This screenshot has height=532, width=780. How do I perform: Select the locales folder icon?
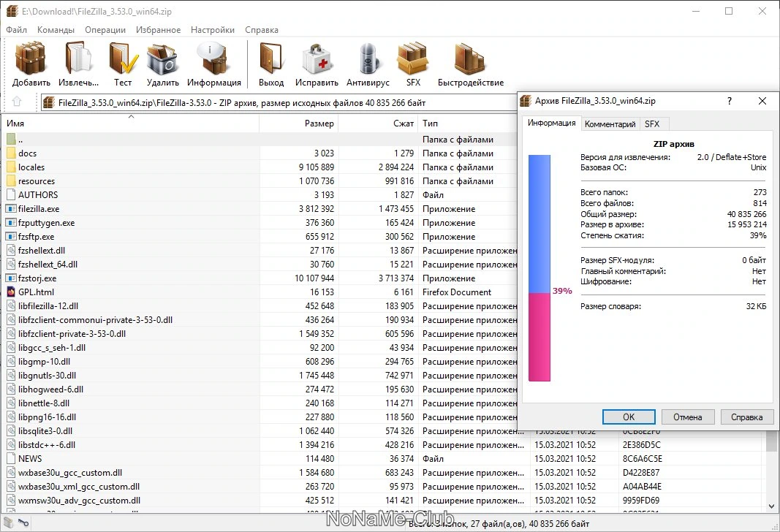coord(12,167)
